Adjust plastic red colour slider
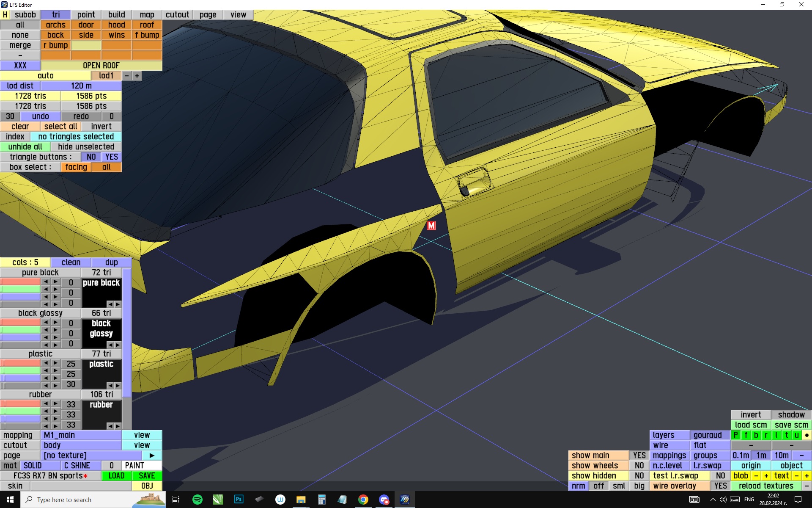This screenshot has height=508, width=812. (x=20, y=364)
